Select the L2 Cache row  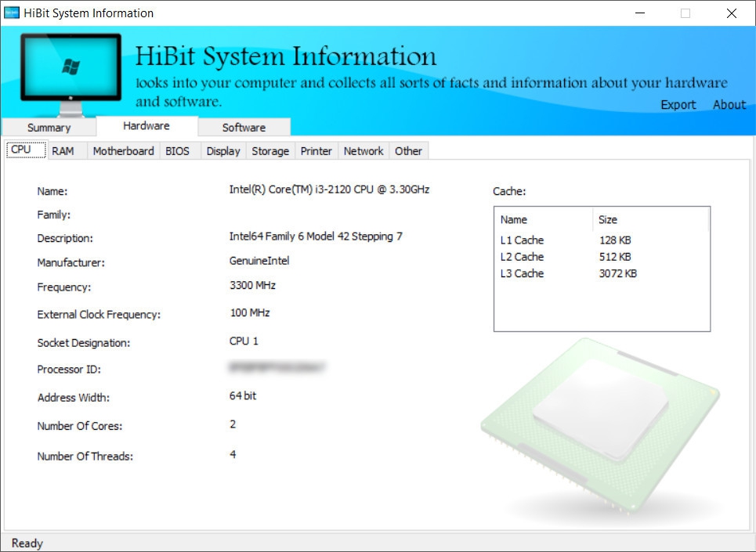(x=602, y=257)
